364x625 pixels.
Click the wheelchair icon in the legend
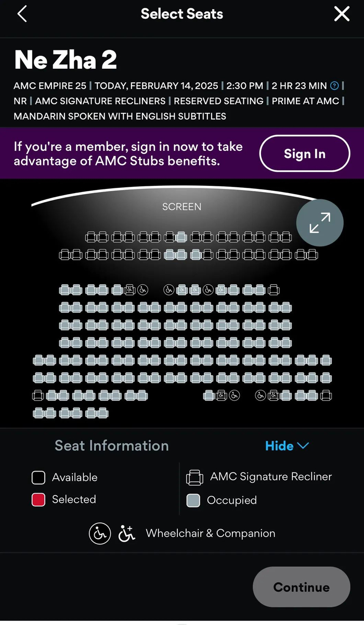point(99,533)
